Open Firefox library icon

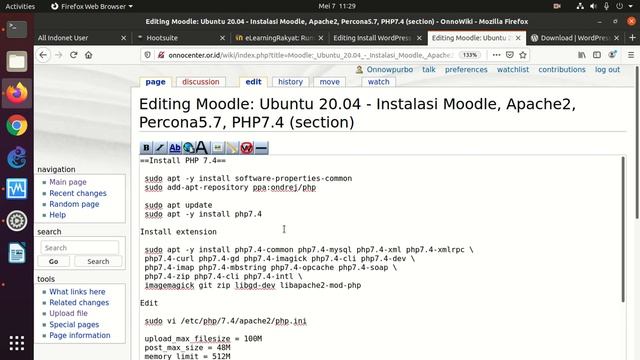coord(582,55)
